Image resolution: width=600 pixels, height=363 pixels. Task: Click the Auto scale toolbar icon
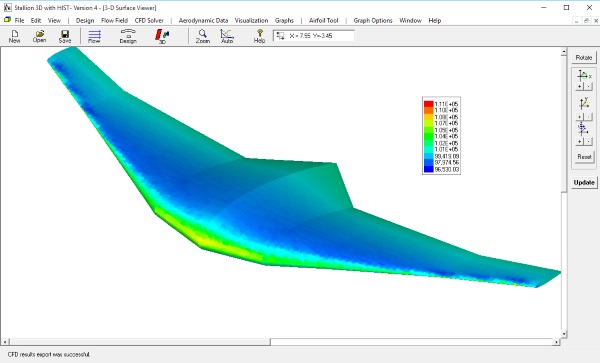(x=227, y=36)
